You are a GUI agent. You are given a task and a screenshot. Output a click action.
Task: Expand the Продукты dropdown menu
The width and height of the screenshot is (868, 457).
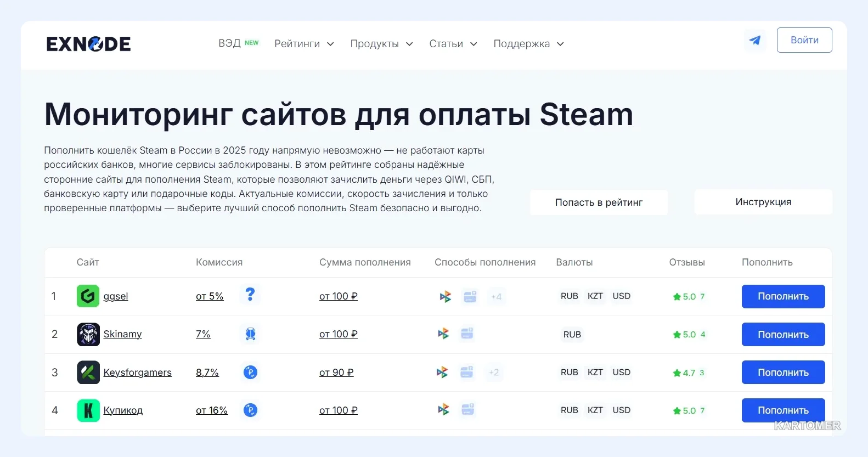[381, 44]
